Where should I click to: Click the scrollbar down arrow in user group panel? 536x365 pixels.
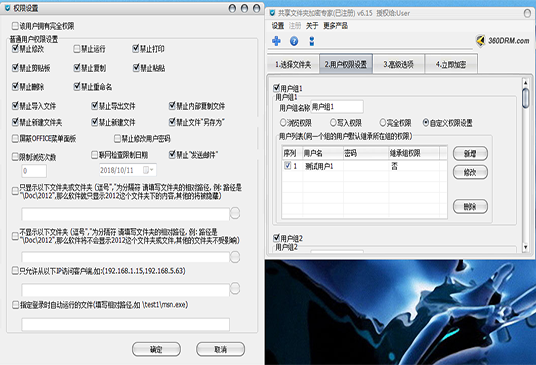click(525, 247)
